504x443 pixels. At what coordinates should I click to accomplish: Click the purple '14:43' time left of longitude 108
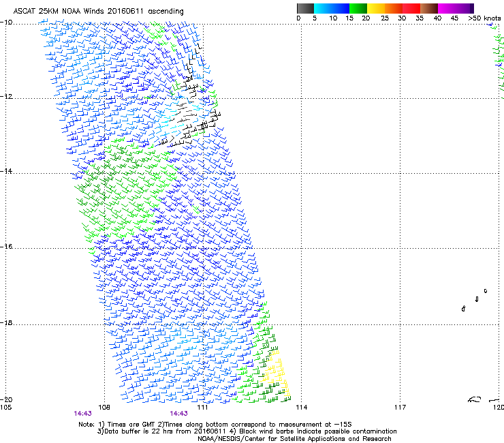click(x=82, y=414)
